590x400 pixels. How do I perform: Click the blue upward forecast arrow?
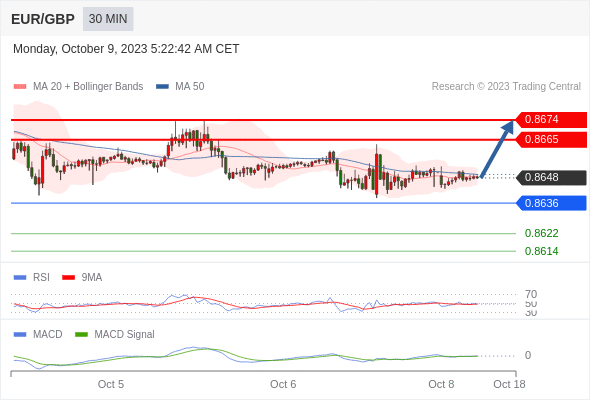click(x=497, y=148)
